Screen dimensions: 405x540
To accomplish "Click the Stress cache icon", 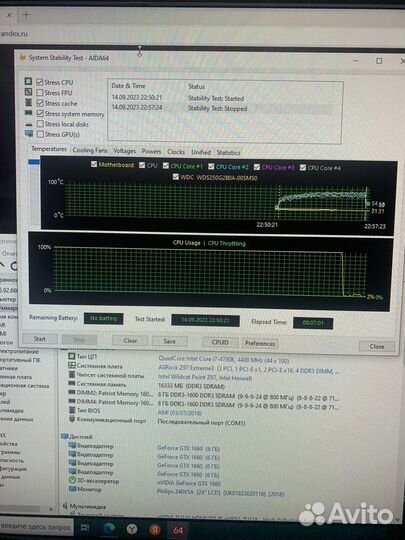I will (x=28, y=102).
